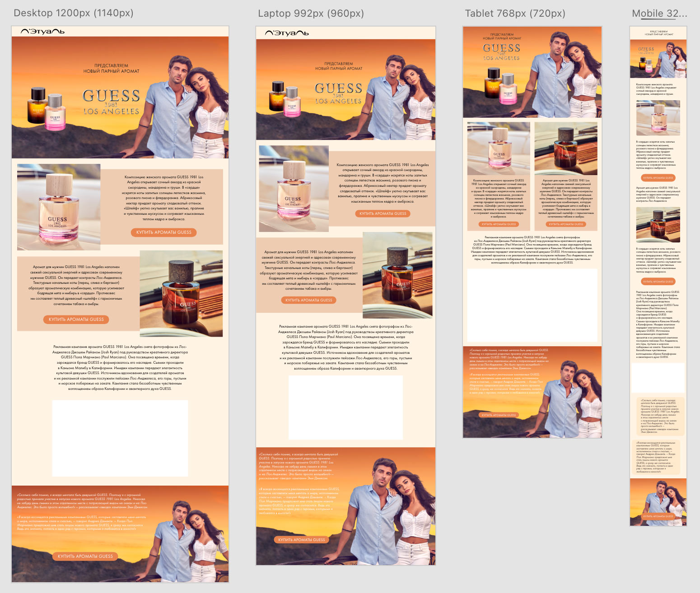700x593 pixels.
Task: Click Laptop "КУПИТЬ АРОМАТЫ GUESS" button under women's fragrance text
Action: pyautogui.click(x=383, y=213)
